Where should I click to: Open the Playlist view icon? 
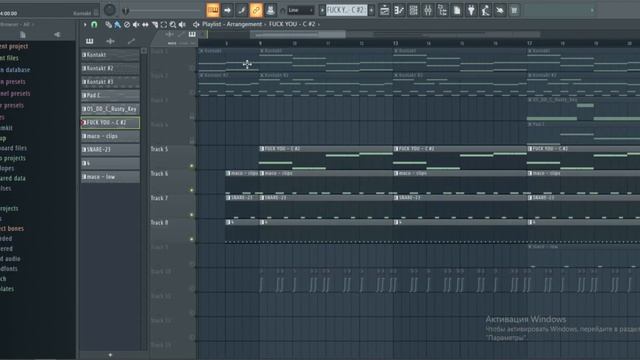(x=384, y=10)
